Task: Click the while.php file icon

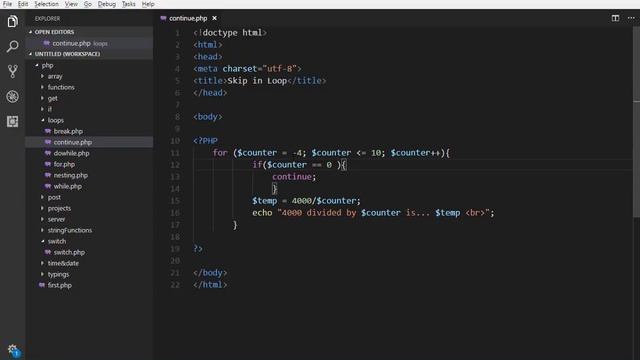Action: click(48, 186)
